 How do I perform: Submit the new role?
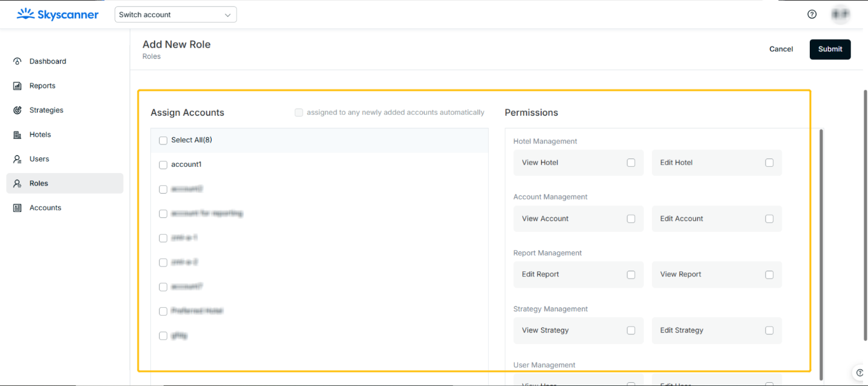[x=830, y=49]
